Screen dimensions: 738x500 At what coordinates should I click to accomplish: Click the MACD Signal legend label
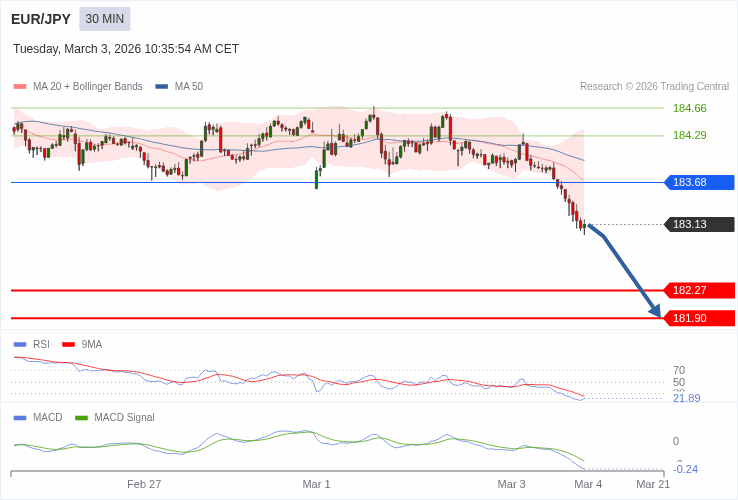[124, 418]
